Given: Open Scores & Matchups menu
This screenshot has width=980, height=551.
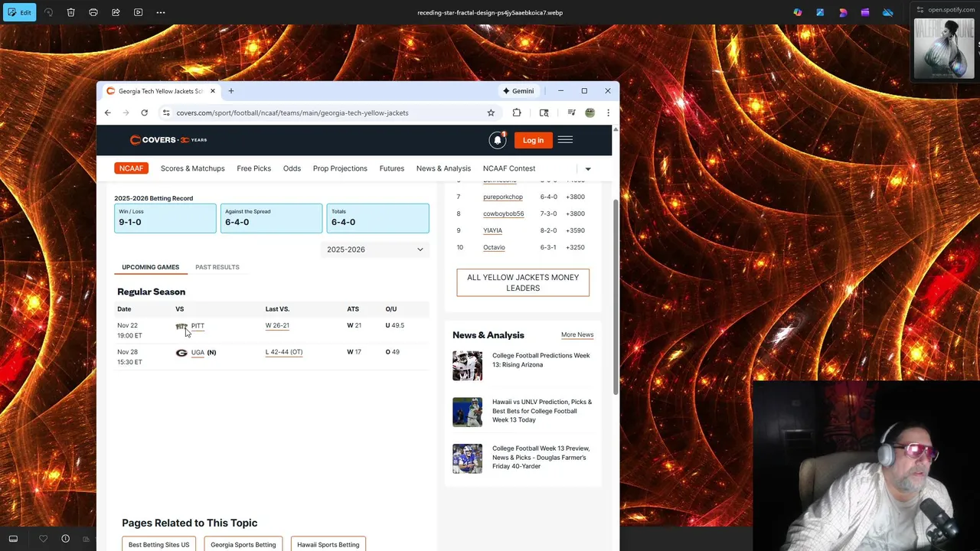Looking at the screenshot, I should pyautogui.click(x=193, y=168).
